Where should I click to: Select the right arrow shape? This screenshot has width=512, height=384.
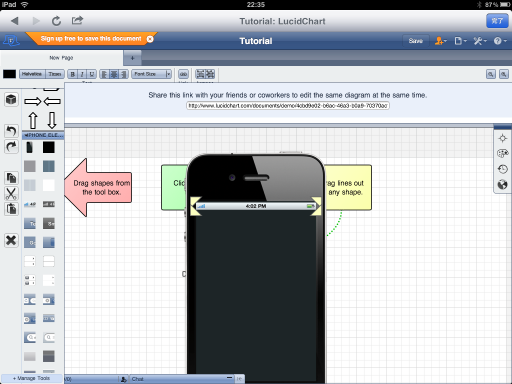[x=32, y=101]
